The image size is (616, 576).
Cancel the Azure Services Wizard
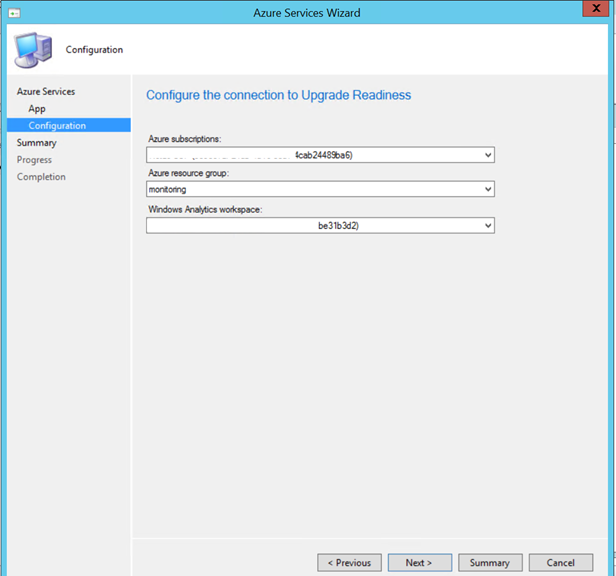[561, 563]
